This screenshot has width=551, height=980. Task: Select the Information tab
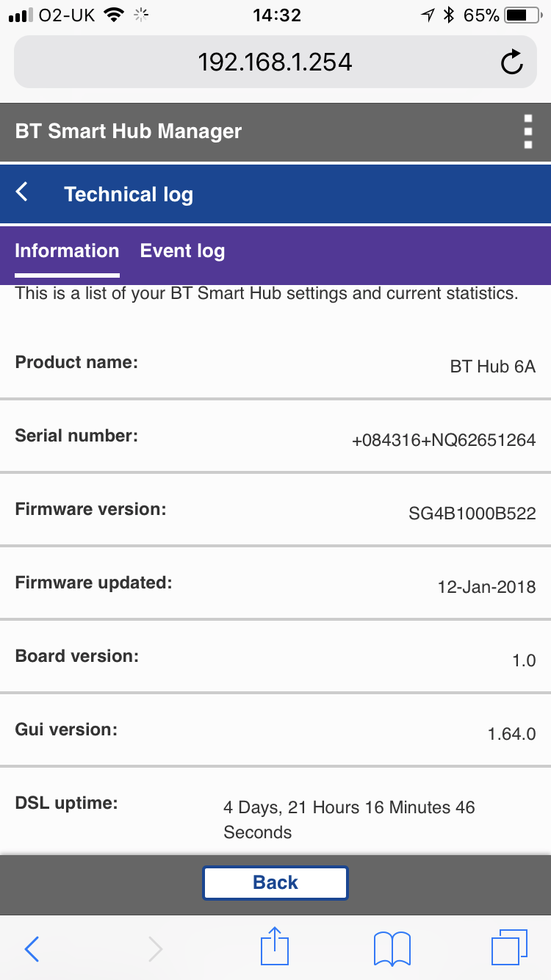[67, 251]
